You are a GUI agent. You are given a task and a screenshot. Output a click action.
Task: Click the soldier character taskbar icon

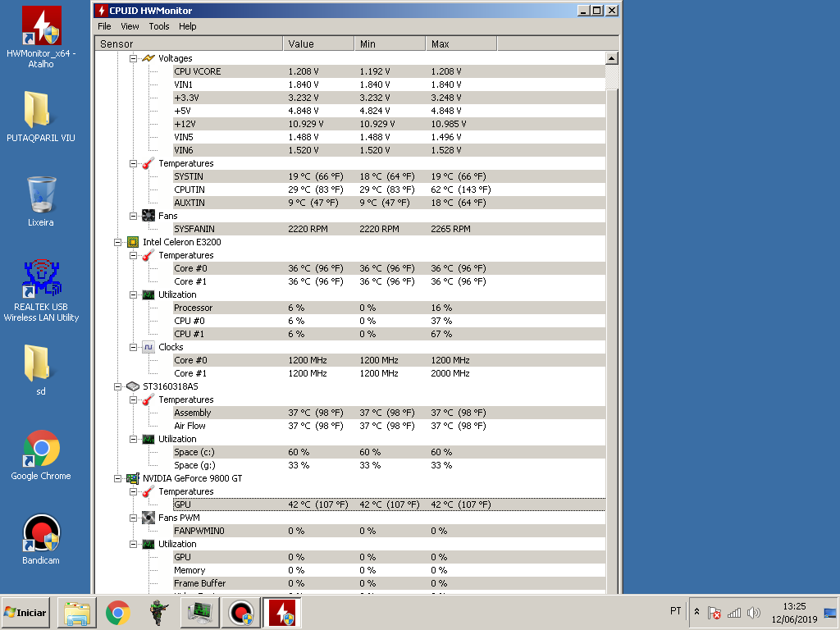coord(158,613)
